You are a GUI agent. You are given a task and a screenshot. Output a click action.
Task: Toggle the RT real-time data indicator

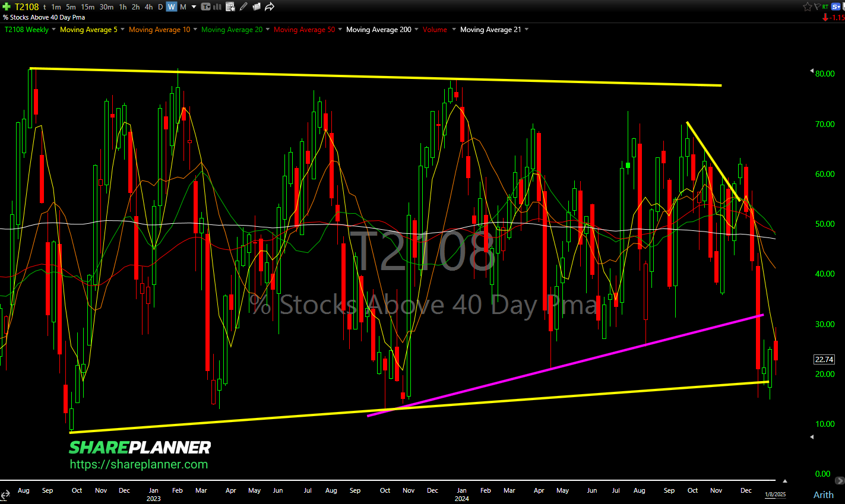click(x=826, y=7)
